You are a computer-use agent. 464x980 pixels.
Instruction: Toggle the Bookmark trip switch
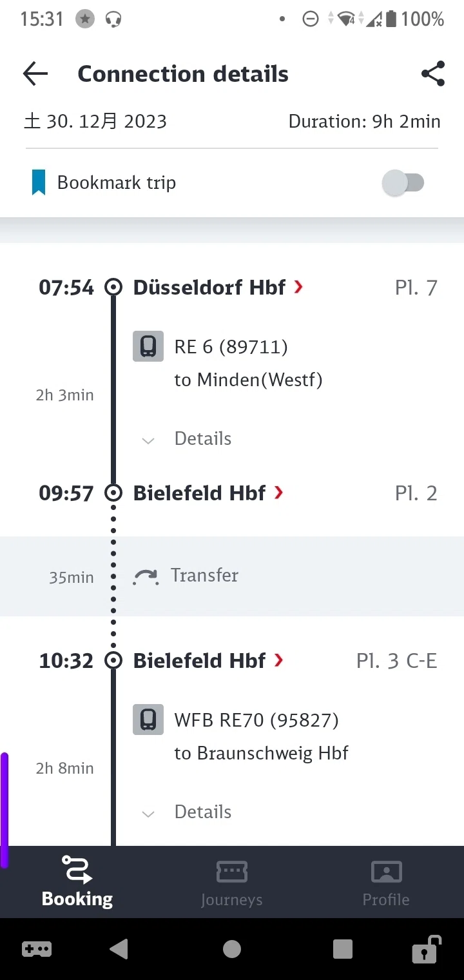tap(403, 183)
